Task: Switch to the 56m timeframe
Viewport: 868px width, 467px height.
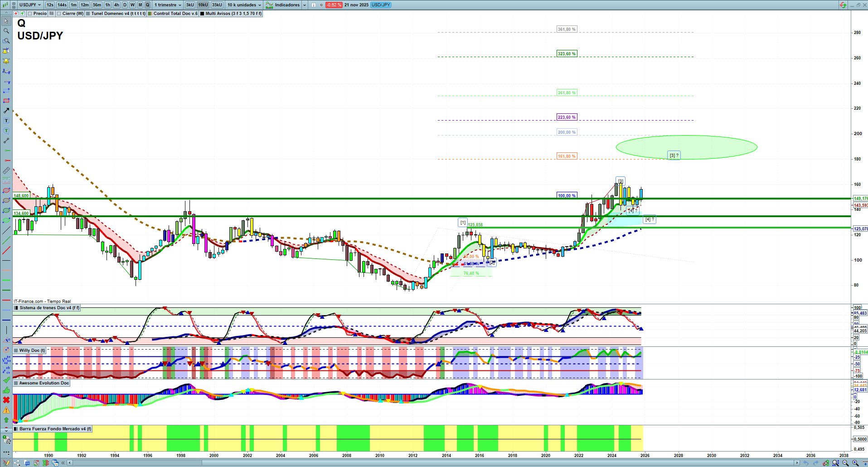Action: click(x=97, y=5)
